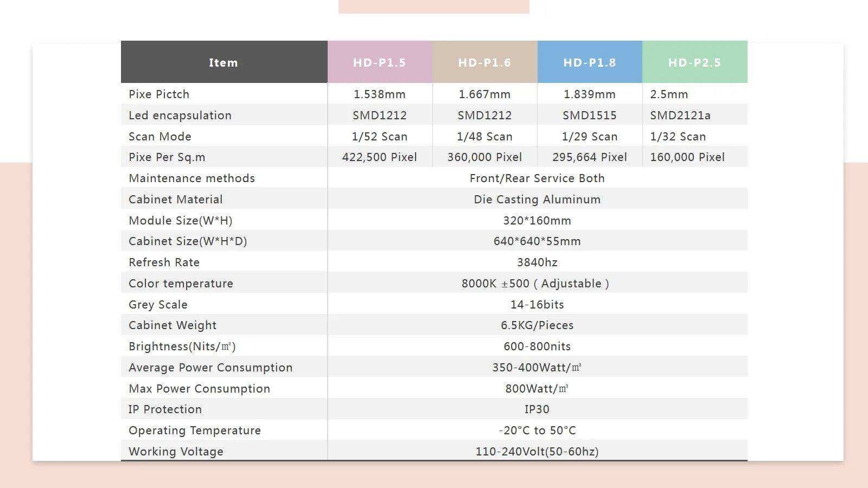This screenshot has height=488, width=868.
Task: Click the Cabinet Material row label
Action: (176, 200)
